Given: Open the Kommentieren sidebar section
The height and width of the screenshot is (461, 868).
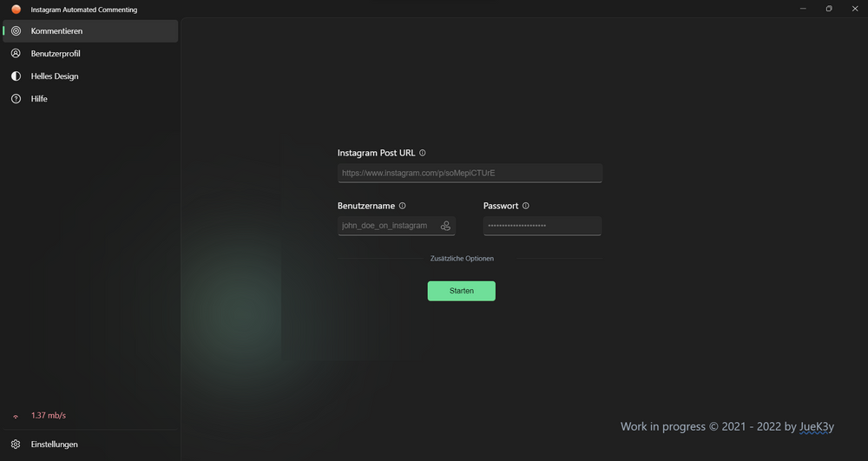Looking at the screenshot, I should (x=90, y=31).
